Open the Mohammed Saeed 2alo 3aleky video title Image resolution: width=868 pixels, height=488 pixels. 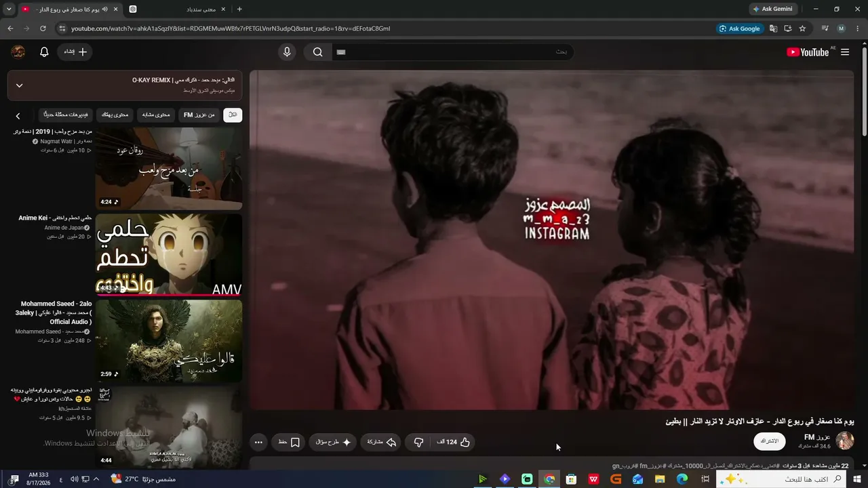point(54,312)
